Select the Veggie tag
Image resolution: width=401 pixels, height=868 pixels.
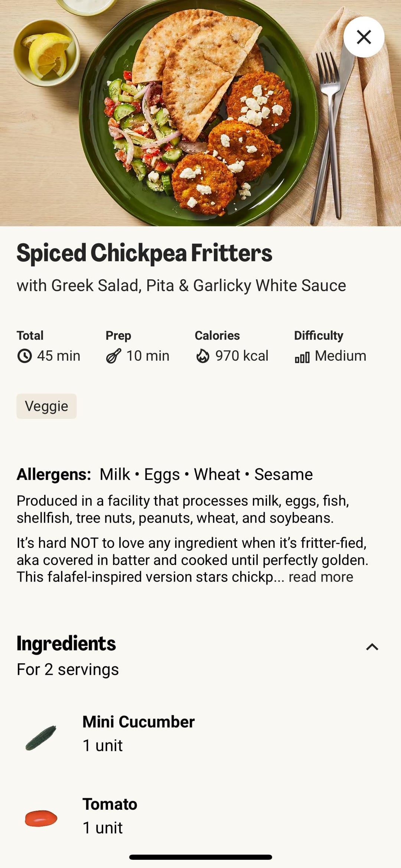46,406
